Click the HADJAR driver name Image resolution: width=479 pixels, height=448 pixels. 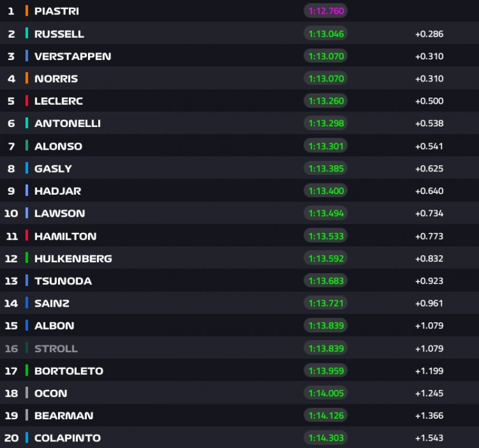(x=57, y=191)
